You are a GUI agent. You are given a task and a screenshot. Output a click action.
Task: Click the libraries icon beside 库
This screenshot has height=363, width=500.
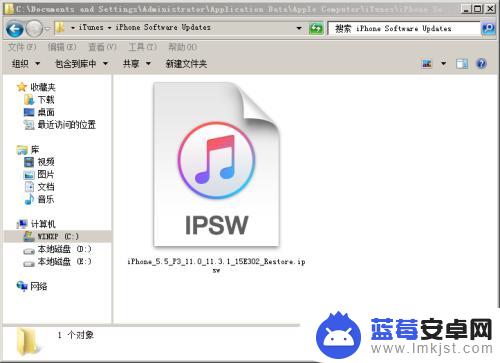click(22, 150)
